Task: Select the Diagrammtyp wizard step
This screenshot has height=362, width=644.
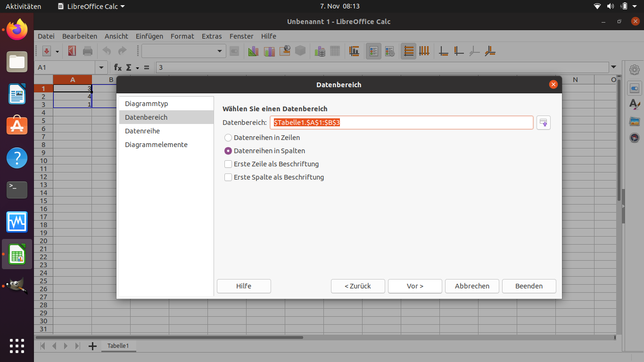Action: 166,104
